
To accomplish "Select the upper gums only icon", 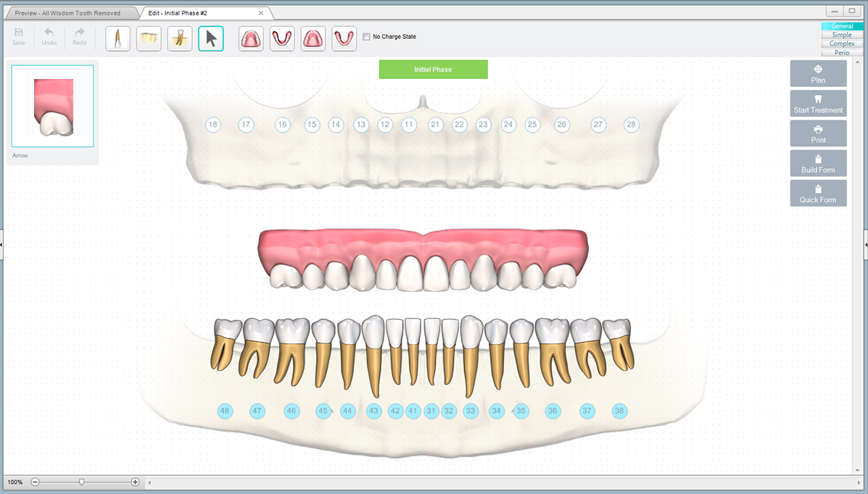I will click(x=313, y=38).
